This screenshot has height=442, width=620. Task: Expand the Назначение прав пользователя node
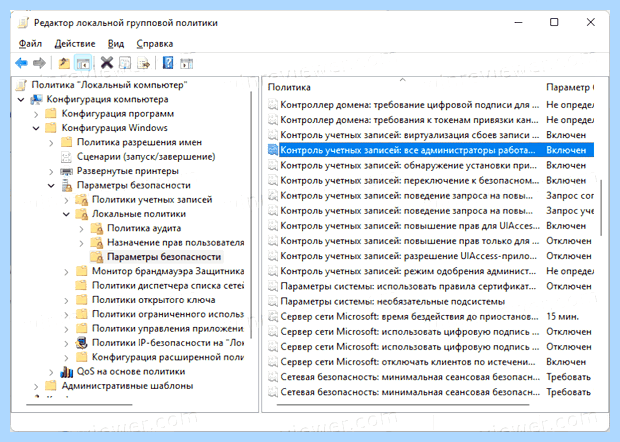tap(81, 243)
